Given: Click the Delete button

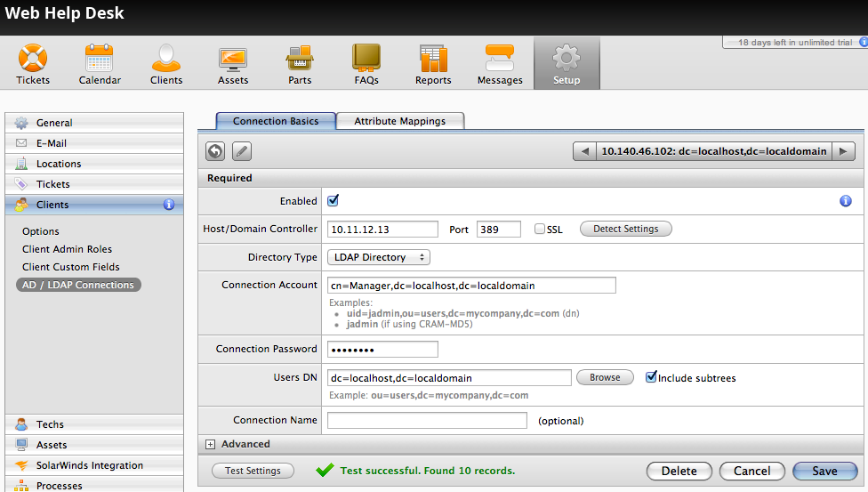Looking at the screenshot, I should coord(679,471).
